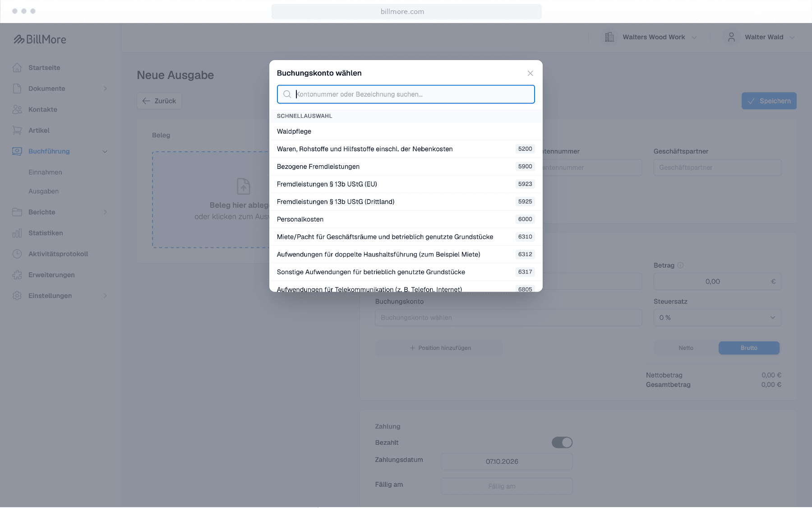Open the Steuersatz dropdown
The width and height of the screenshot is (812, 508).
pyautogui.click(x=717, y=317)
